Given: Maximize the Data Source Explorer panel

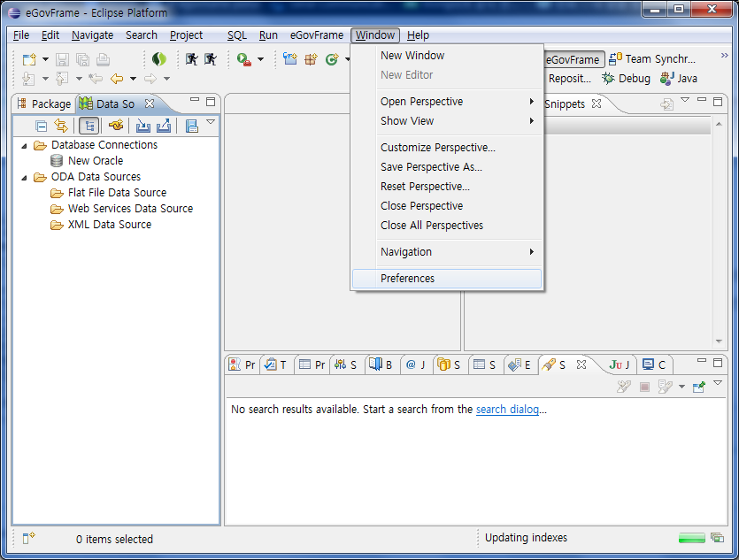Looking at the screenshot, I should (211, 103).
